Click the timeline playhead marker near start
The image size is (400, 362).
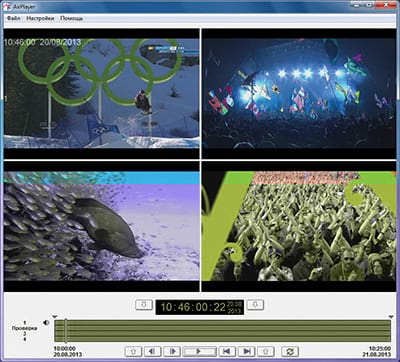66,331
